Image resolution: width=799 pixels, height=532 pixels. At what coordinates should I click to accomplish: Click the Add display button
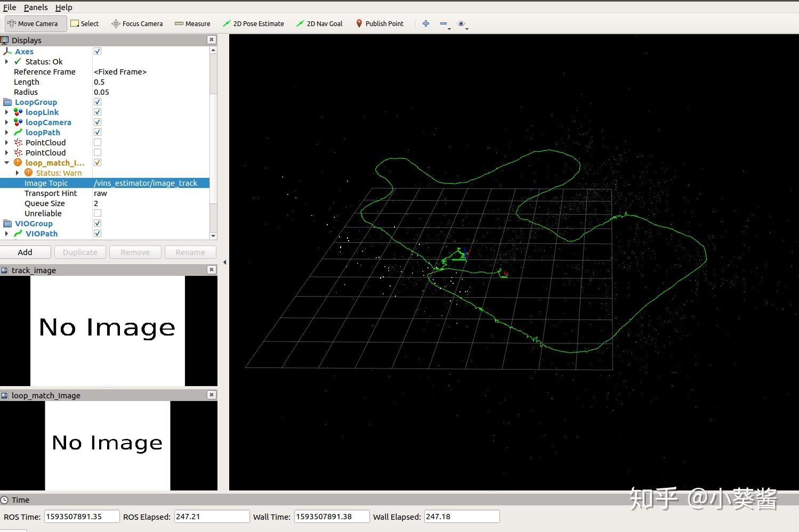(x=25, y=252)
